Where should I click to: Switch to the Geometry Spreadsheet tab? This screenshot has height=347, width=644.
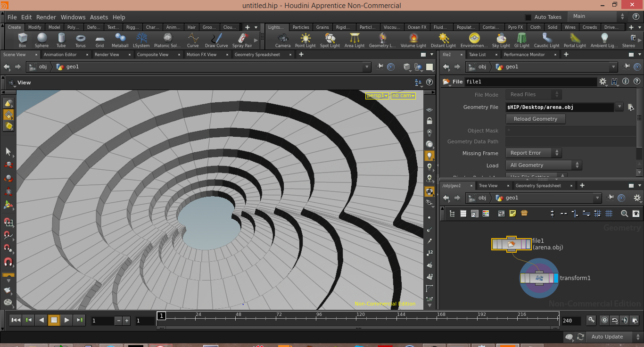point(257,55)
